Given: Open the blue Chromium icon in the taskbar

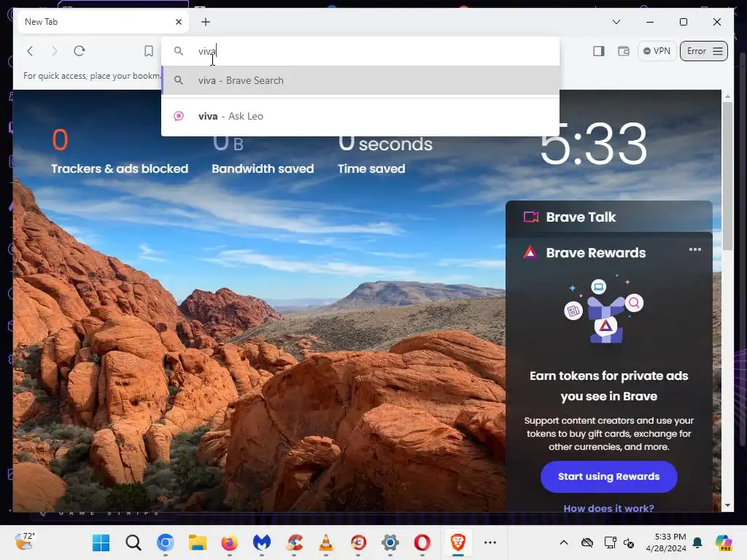Looking at the screenshot, I should (166, 542).
